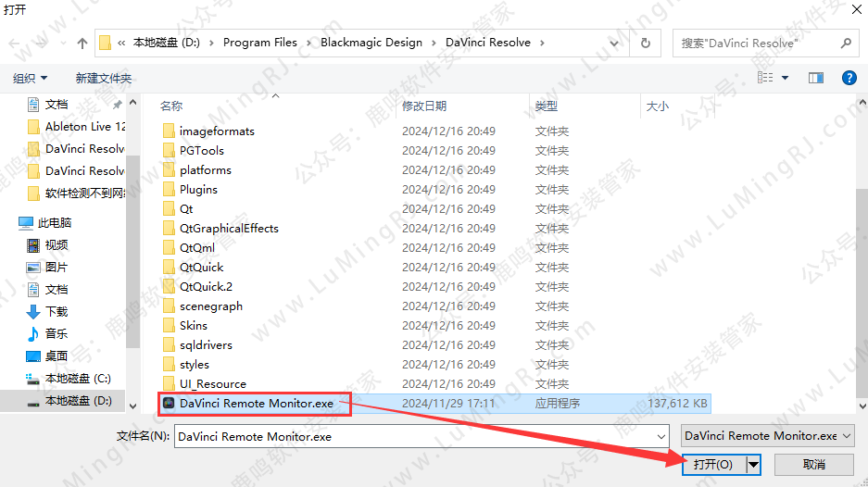Select the UI_Resource folder
The height and width of the screenshot is (487, 868).
point(212,384)
